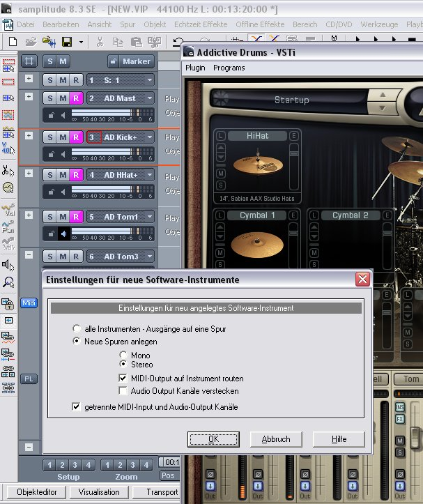Image resolution: width=423 pixels, height=504 pixels.
Task: Open a project with the folder icon
Action: coord(31,42)
